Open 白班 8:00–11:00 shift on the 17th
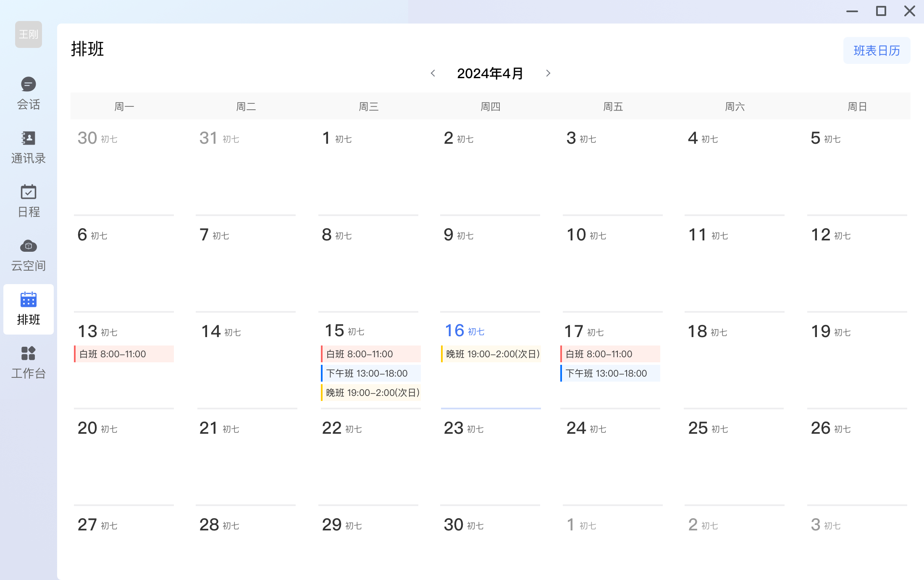Screen dimensions: 924x580 [x=610, y=354]
